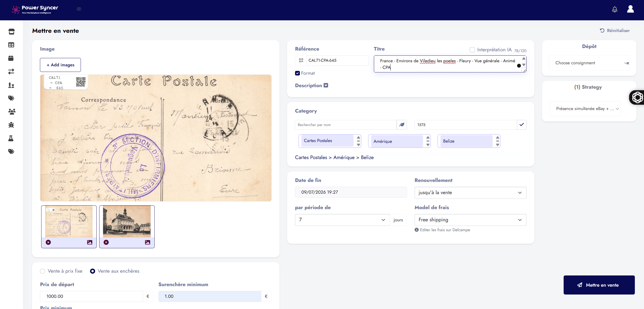Select Vente à prix fixe option
The width and height of the screenshot is (644, 309).
pyautogui.click(x=42, y=271)
